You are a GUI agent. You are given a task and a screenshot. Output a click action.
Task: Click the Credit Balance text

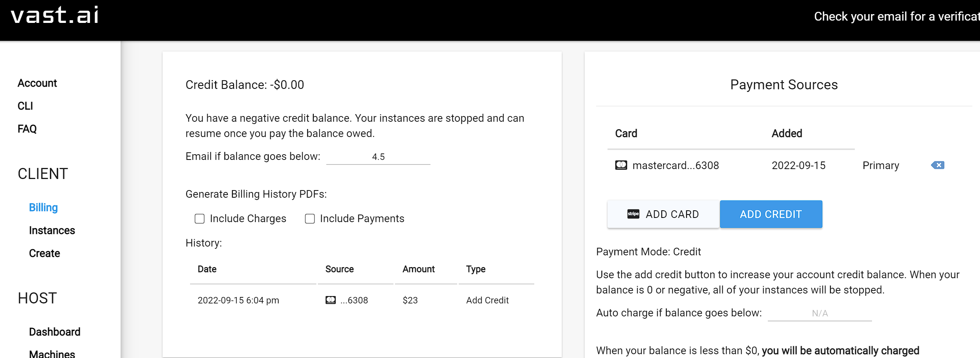pos(245,85)
